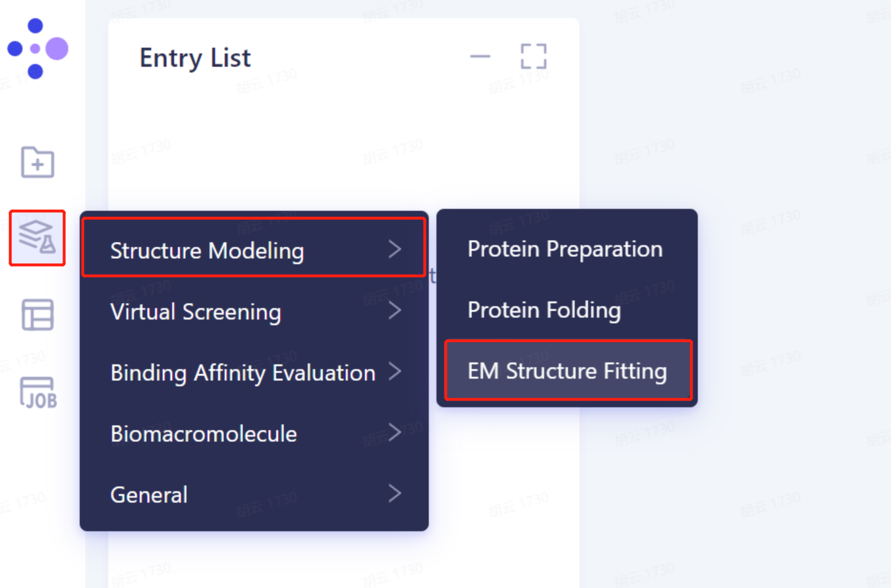891x588 pixels.
Task: Open the JOB panel icon
Action: [37, 391]
